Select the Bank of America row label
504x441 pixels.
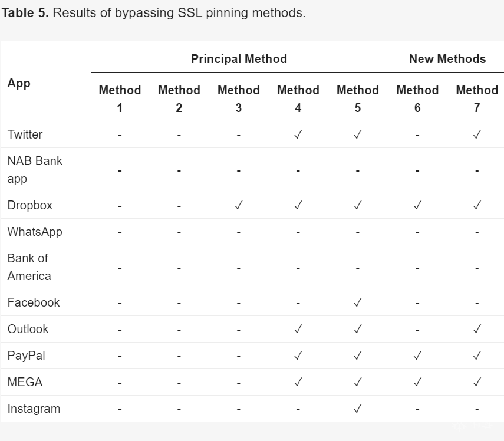click(29, 267)
